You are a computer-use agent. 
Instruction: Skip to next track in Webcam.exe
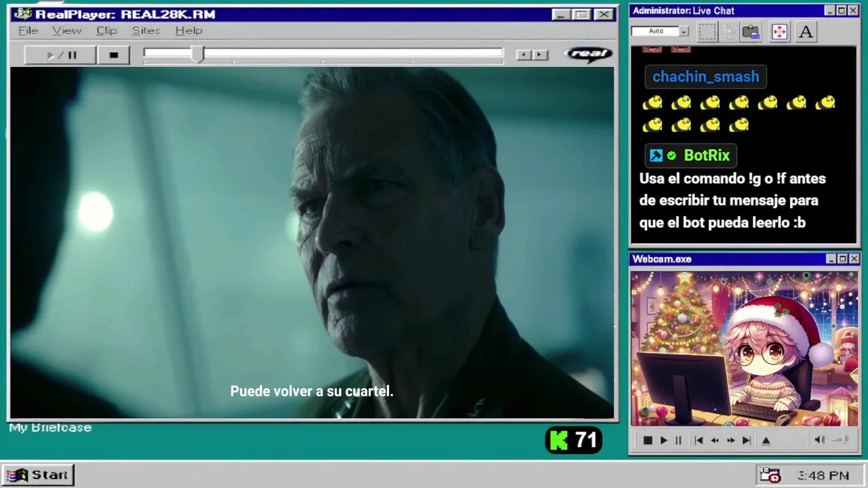(x=746, y=441)
